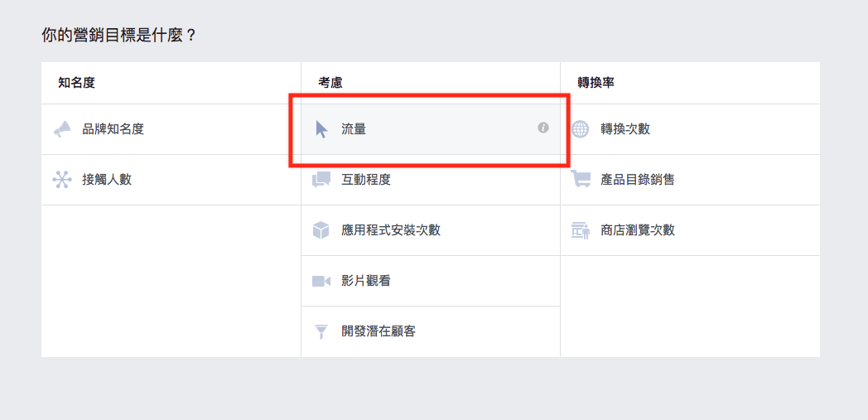The width and height of the screenshot is (868, 420).
Task: Select the network node icon beside 接觸人數
Action: coord(62,180)
